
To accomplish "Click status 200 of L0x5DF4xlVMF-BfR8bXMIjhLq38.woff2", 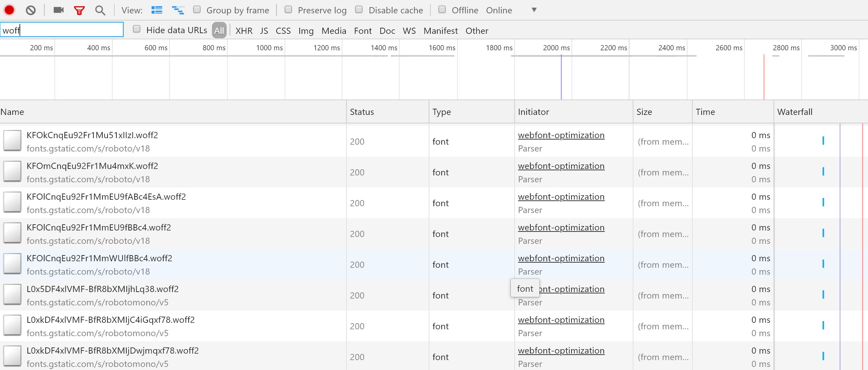I will (x=357, y=295).
